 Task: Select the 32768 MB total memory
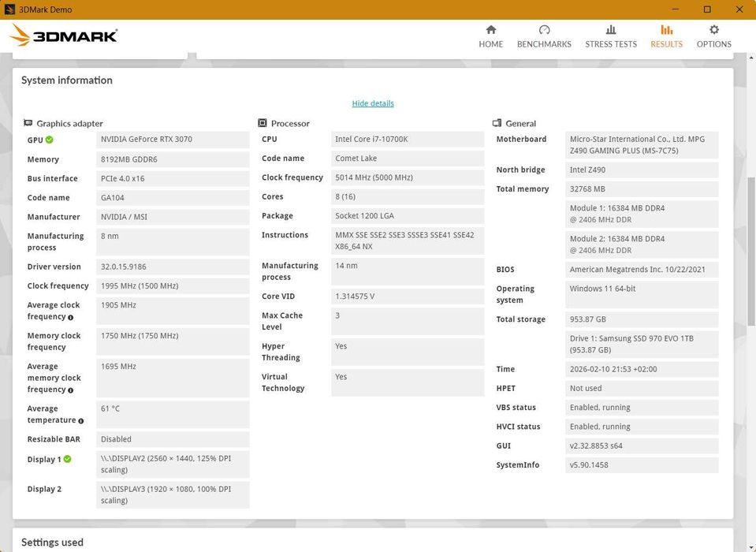[642, 189]
